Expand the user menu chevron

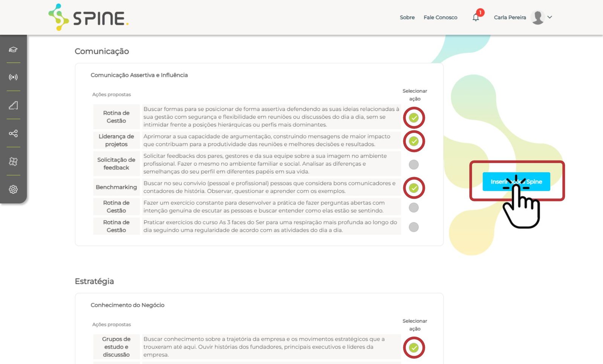(x=550, y=17)
